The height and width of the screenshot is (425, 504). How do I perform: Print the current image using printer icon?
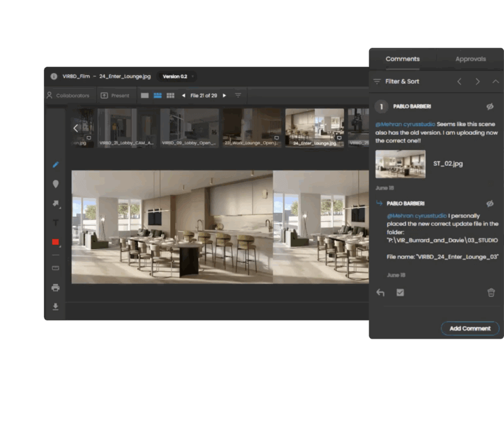tap(55, 288)
